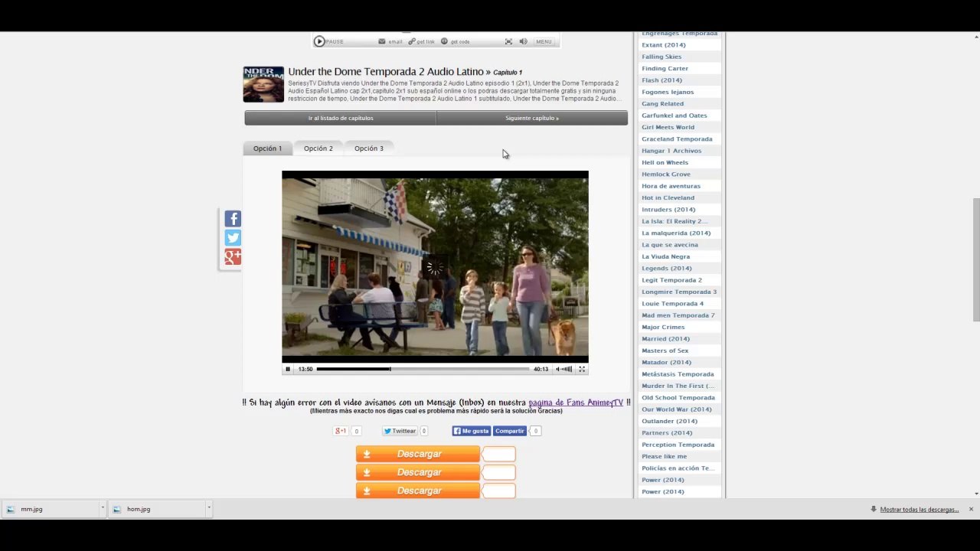Share the page on Facebook via sidebar icon
The image size is (980, 551).
click(x=233, y=219)
